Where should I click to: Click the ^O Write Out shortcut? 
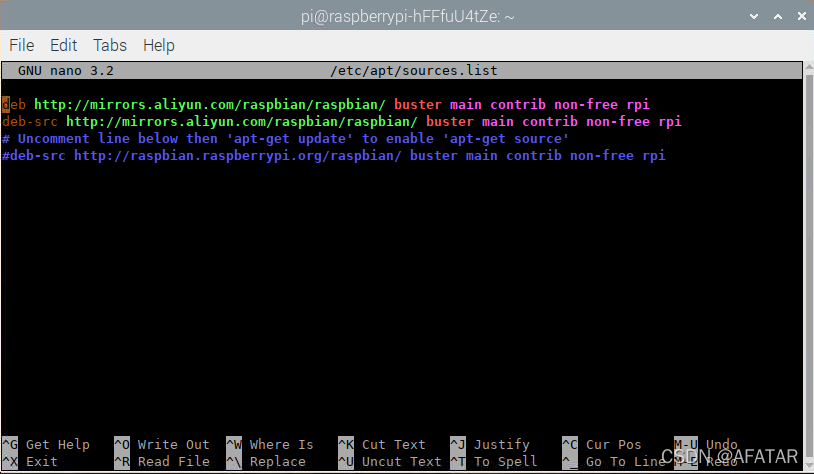click(161, 444)
